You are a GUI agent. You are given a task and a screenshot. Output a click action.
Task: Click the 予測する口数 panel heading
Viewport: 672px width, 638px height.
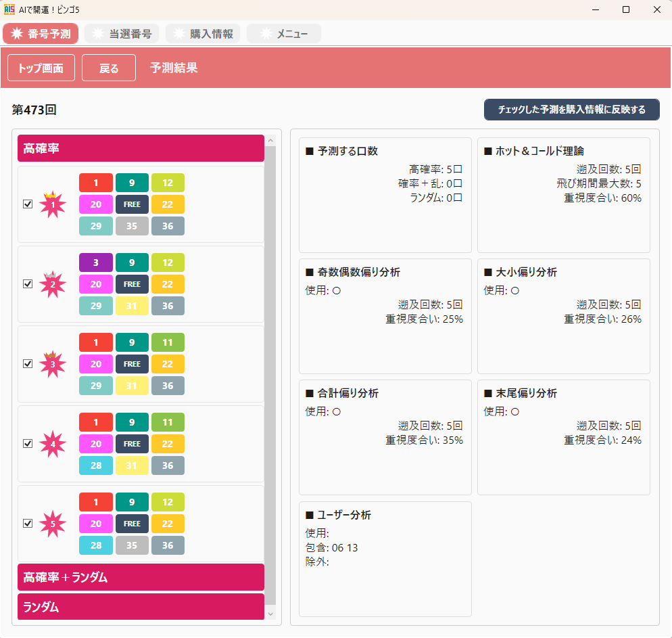coord(341,151)
